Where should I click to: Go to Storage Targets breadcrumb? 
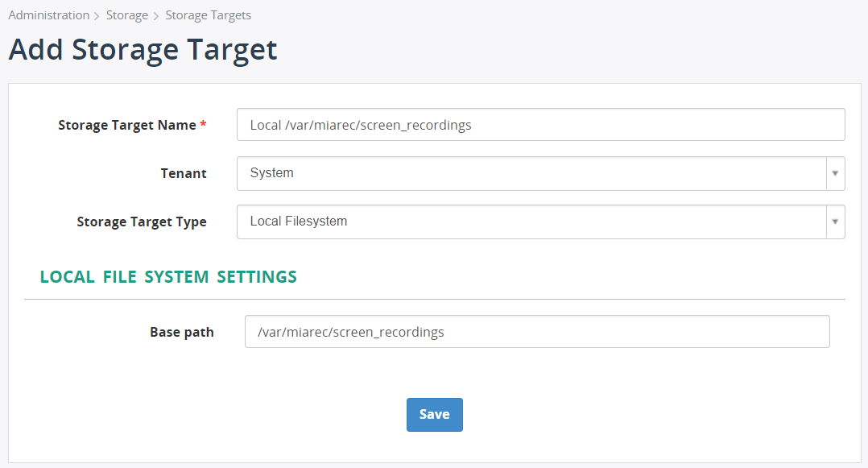point(208,14)
